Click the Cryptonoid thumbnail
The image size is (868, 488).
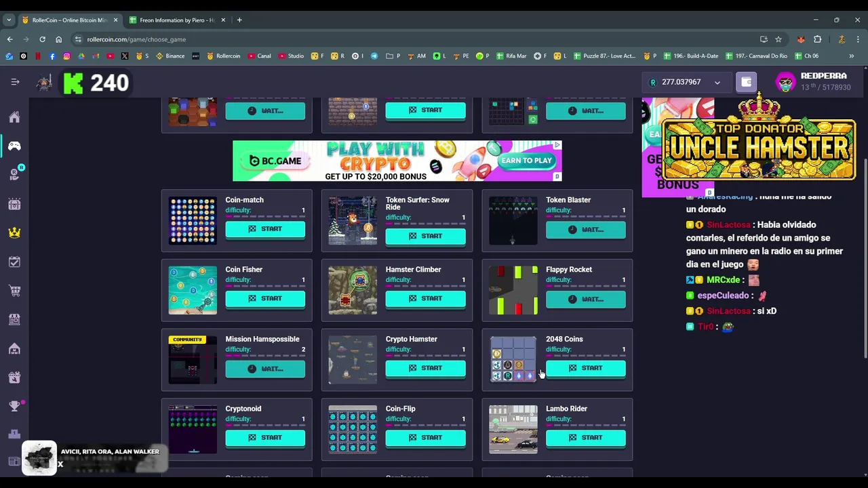tap(193, 430)
